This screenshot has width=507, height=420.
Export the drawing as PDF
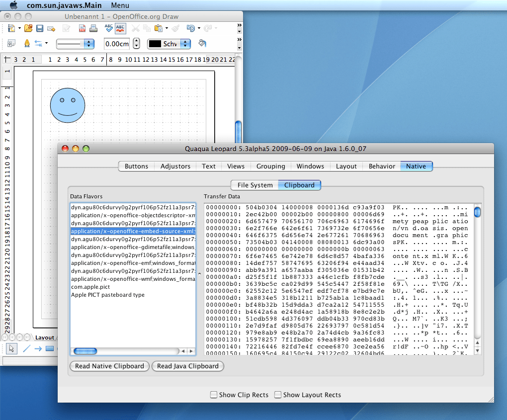(82, 28)
